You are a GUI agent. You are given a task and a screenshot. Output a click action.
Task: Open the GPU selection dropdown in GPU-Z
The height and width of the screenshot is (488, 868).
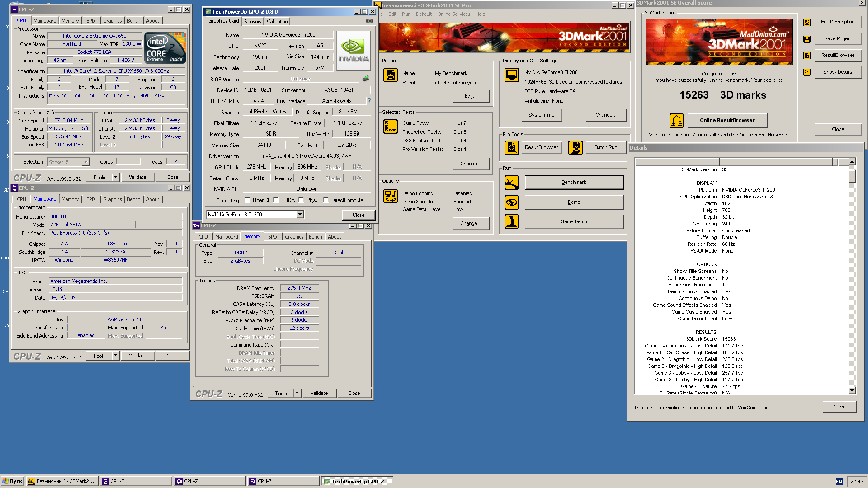point(300,215)
